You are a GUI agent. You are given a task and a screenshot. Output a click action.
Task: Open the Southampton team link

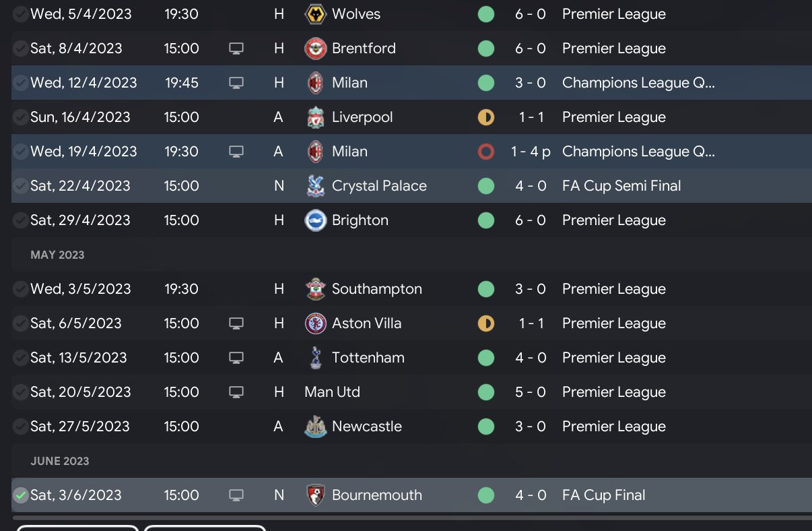click(376, 289)
